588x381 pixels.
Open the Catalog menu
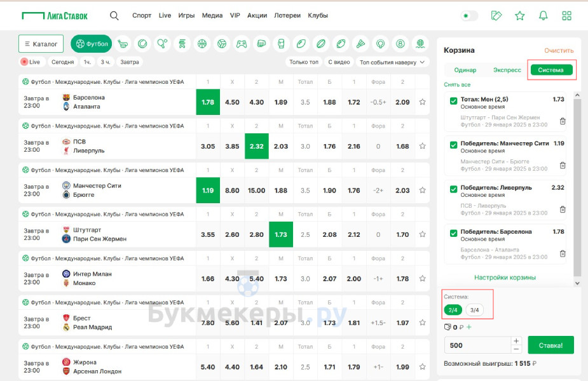click(x=41, y=44)
